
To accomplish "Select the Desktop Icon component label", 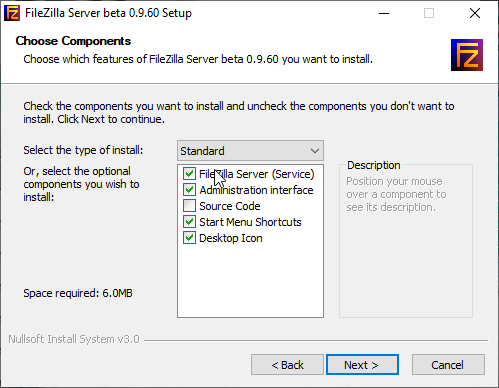I will point(231,238).
